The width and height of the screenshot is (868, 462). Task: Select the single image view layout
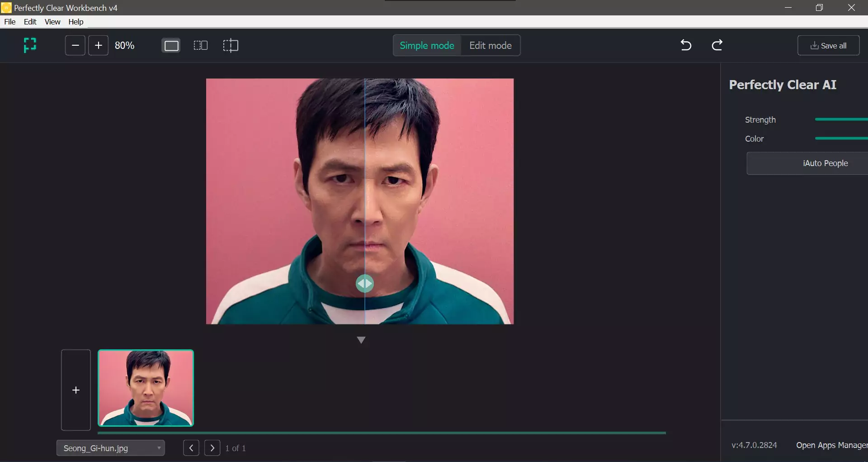coord(171,45)
